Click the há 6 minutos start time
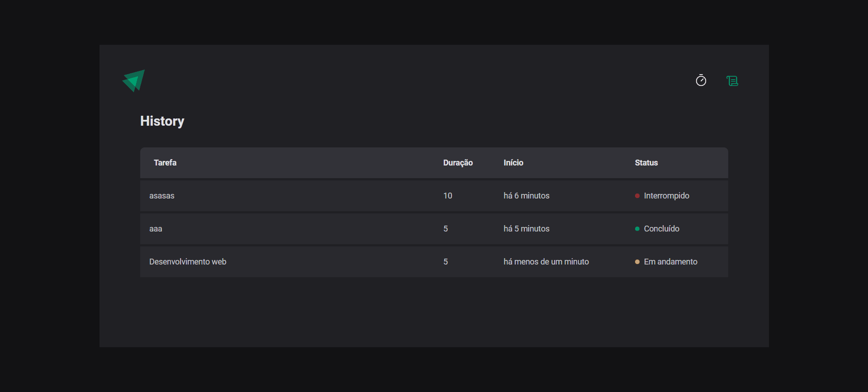 [526, 196]
